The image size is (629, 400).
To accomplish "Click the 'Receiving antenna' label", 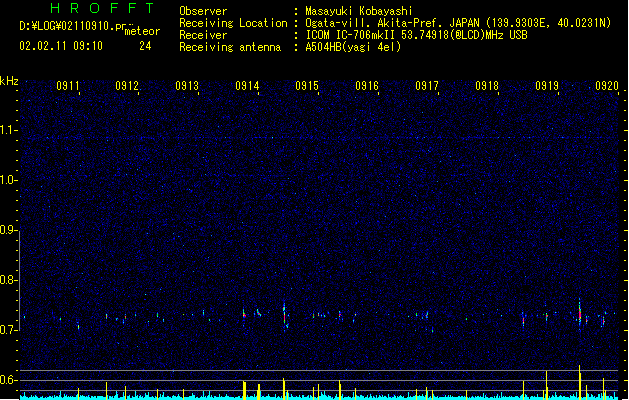I will 230,47.
